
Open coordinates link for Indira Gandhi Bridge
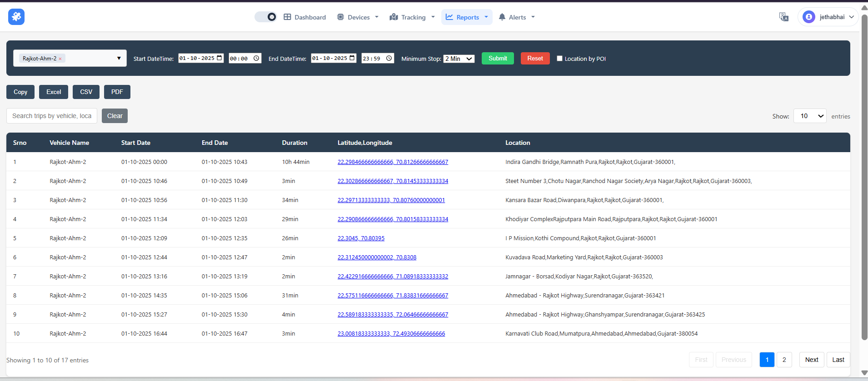pos(393,162)
